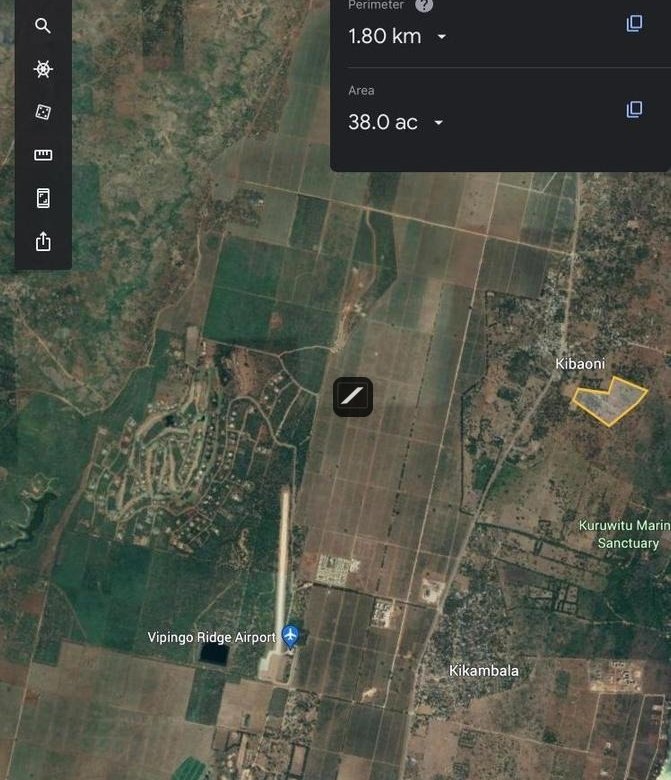The image size is (671, 780).
Task: Click the dark pond left of the airport label
Action: click(213, 654)
